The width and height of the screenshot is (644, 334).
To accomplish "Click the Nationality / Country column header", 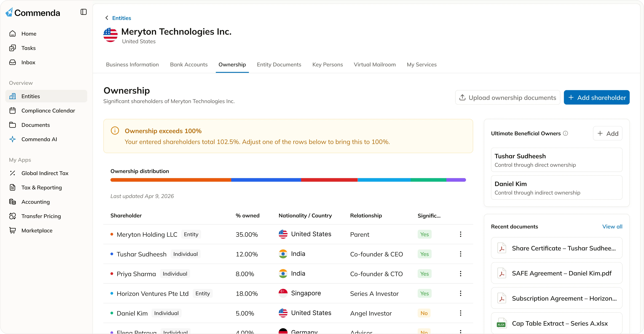I will click(x=305, y=216).
